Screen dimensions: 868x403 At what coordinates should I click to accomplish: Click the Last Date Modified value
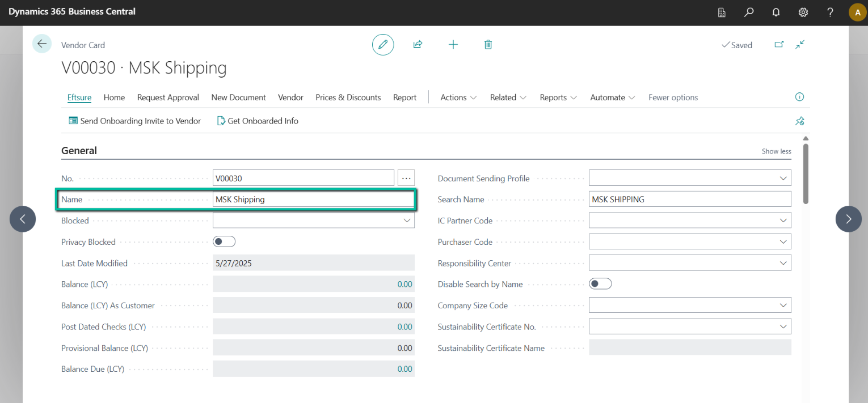[x=314, y=263]
